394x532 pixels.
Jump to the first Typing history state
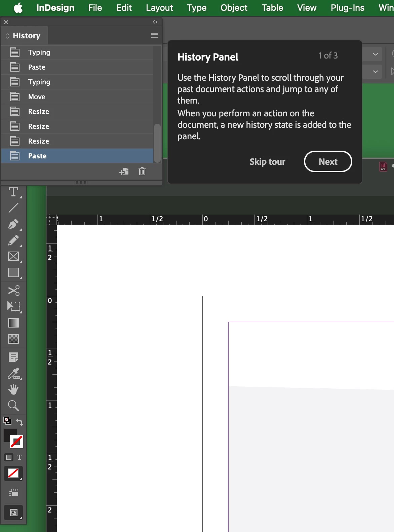(x=77, y=52)
